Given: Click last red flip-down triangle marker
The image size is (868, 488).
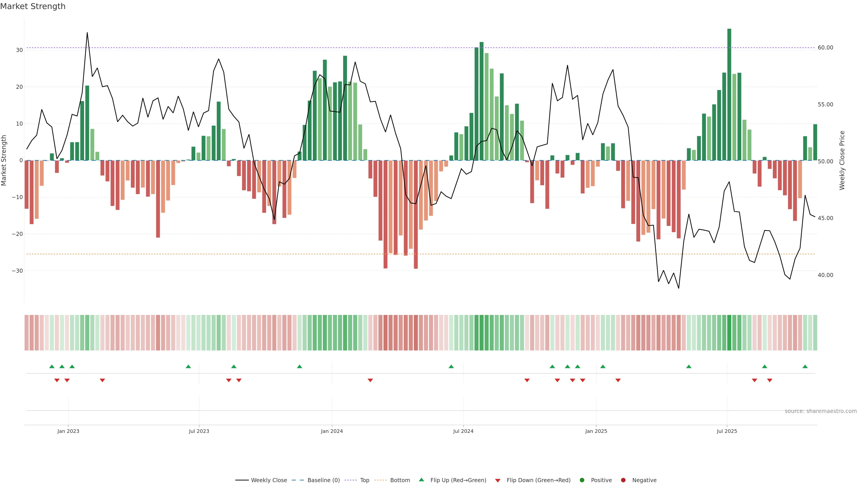Looking at the screenshot, I should pyautogui.click(x=770, y=380).
